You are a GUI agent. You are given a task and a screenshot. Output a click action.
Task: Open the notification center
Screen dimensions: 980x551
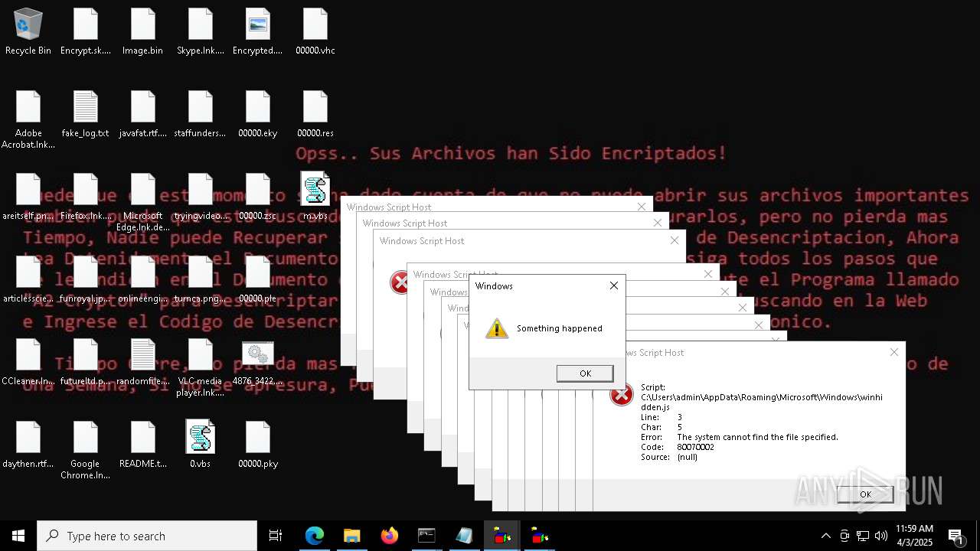(x=956, y=536)
